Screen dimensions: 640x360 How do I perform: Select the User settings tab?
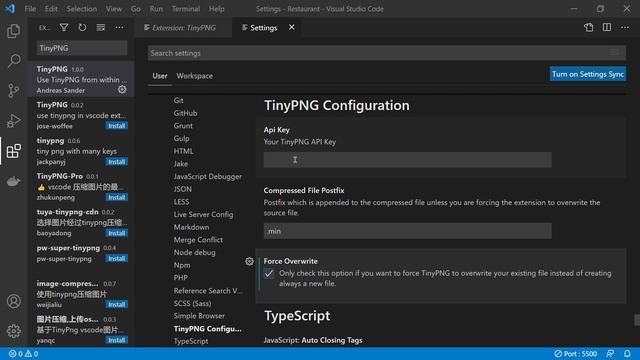click(160, 76)
